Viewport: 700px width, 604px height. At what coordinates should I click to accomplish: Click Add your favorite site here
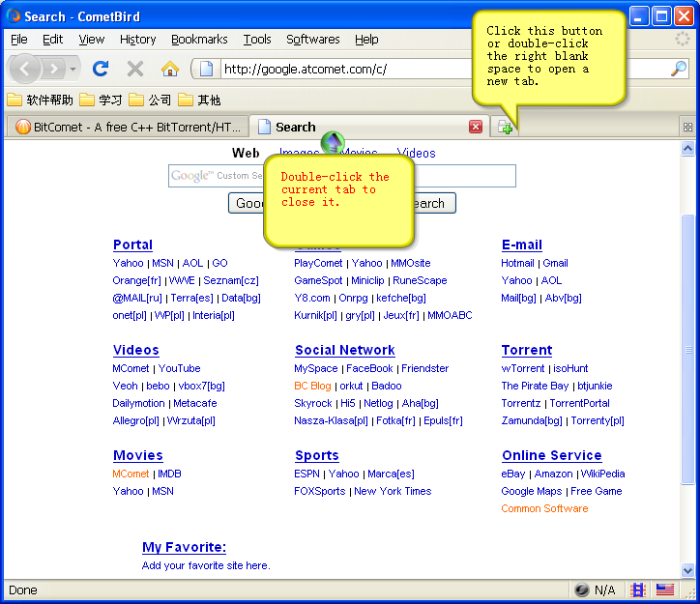click(205, 565)
